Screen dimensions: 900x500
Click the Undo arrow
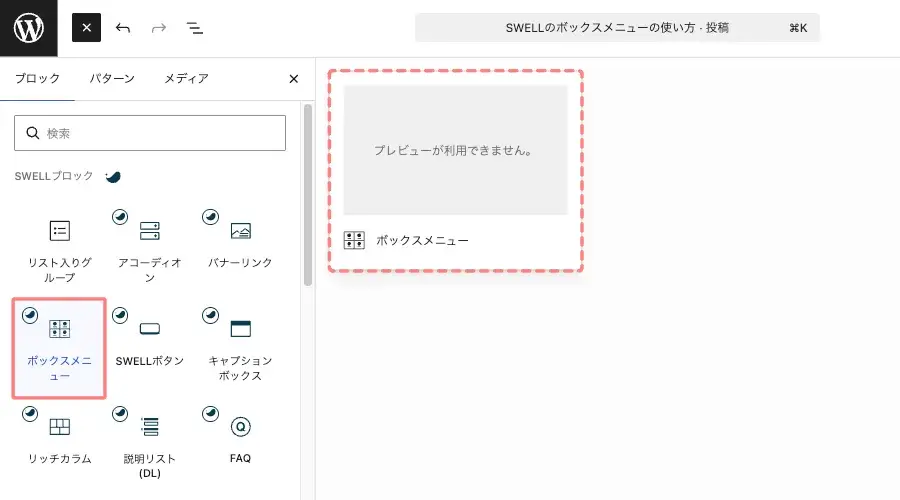[123, 28]
